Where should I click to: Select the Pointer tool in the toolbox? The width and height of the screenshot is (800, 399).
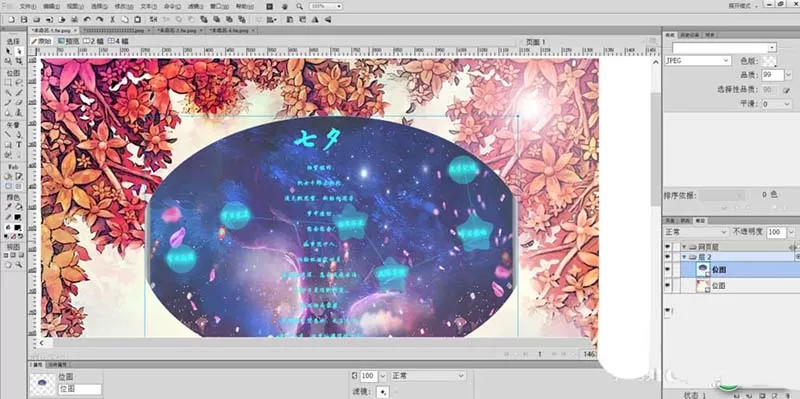coord(9,51)
